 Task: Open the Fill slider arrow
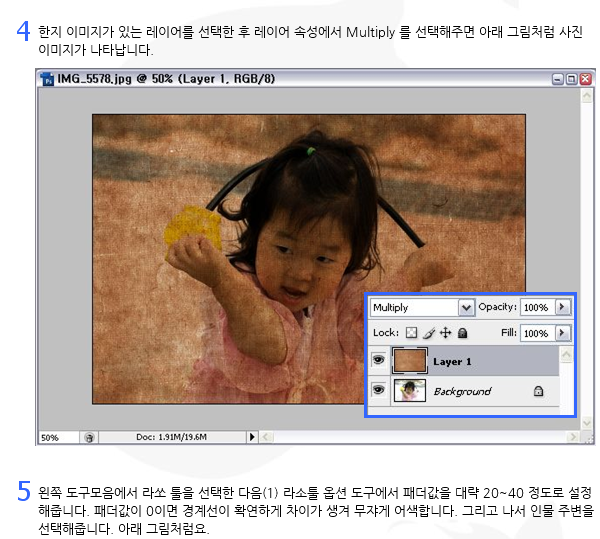(x=562, y=333)
